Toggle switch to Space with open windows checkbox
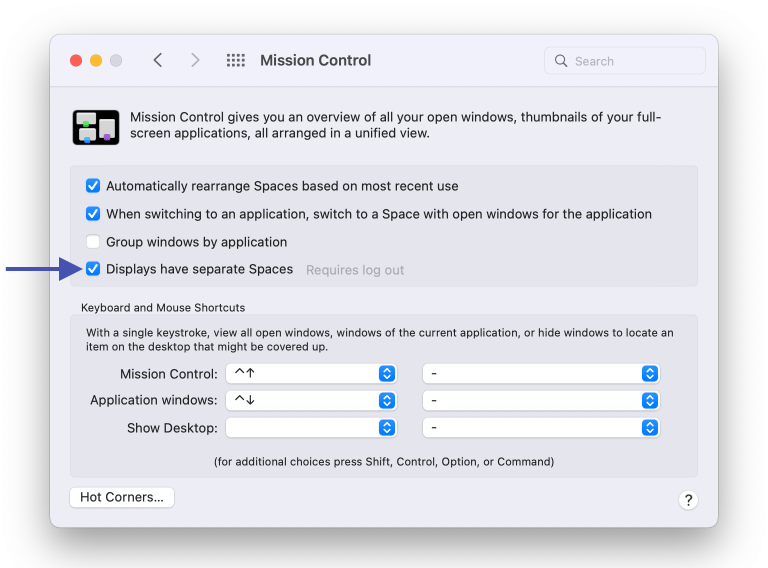Image resolution: width=768 pixels, height=568 pixels. [93, 214]
